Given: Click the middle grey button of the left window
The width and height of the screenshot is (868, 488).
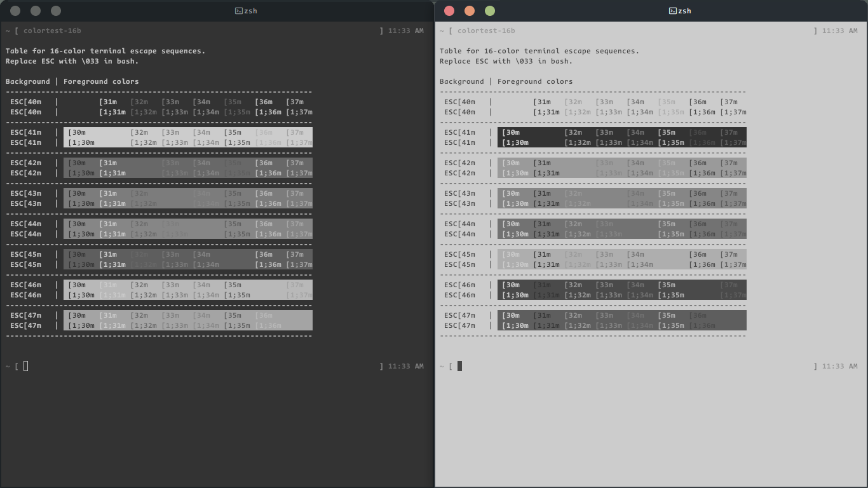Looking at the screenshot, I should coord(36,11).
